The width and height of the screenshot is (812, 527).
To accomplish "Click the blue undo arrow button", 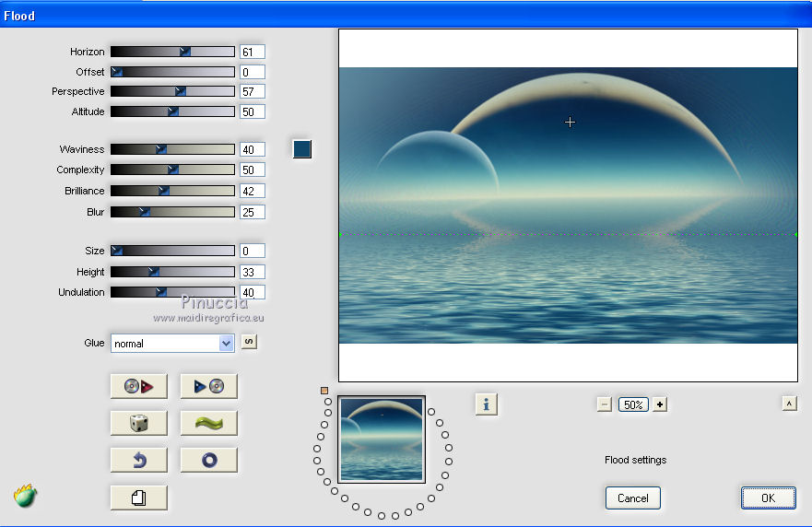I will [x=139, y=460].
